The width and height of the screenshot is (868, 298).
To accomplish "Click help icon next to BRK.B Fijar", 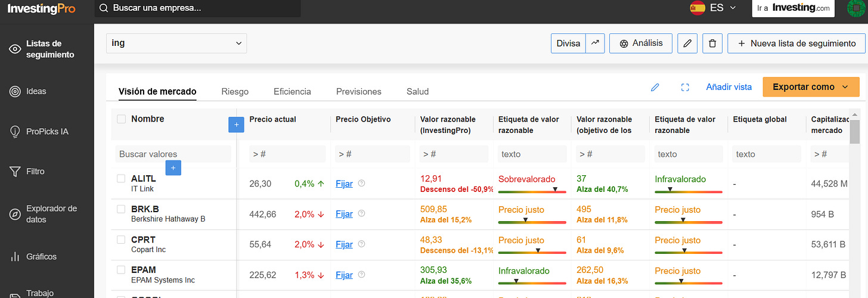I will [x=361, y=214].
